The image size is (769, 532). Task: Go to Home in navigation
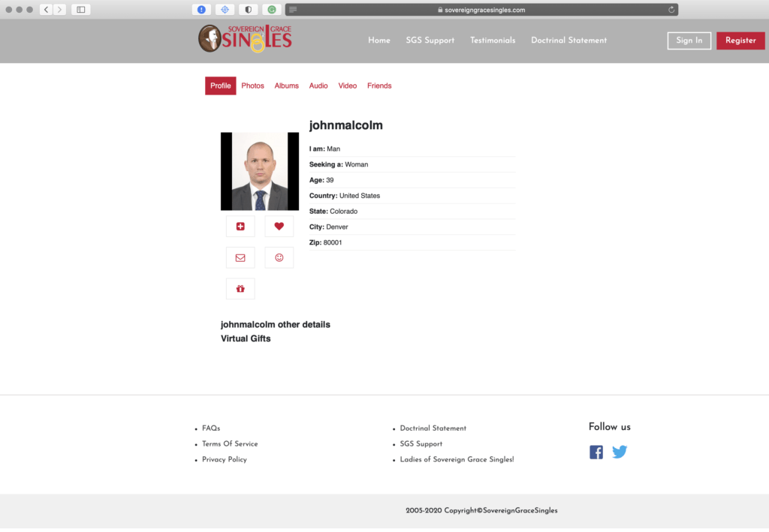[x=379, y=41]
